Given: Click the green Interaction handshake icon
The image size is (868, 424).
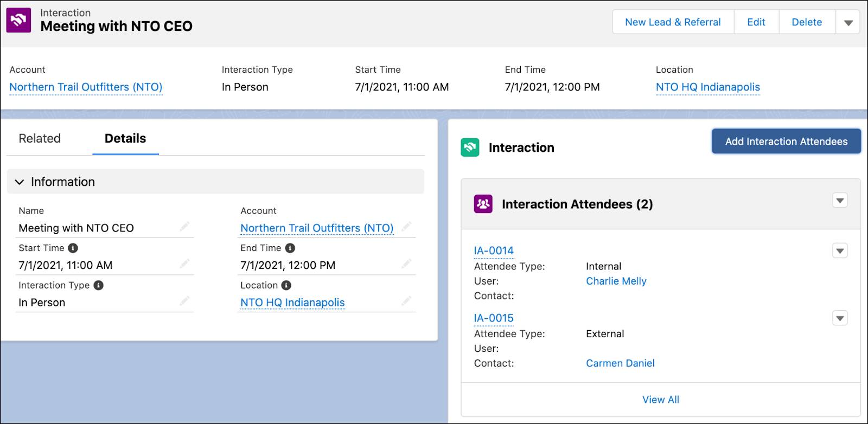Looking at the screenshot, I should point(470,147).
